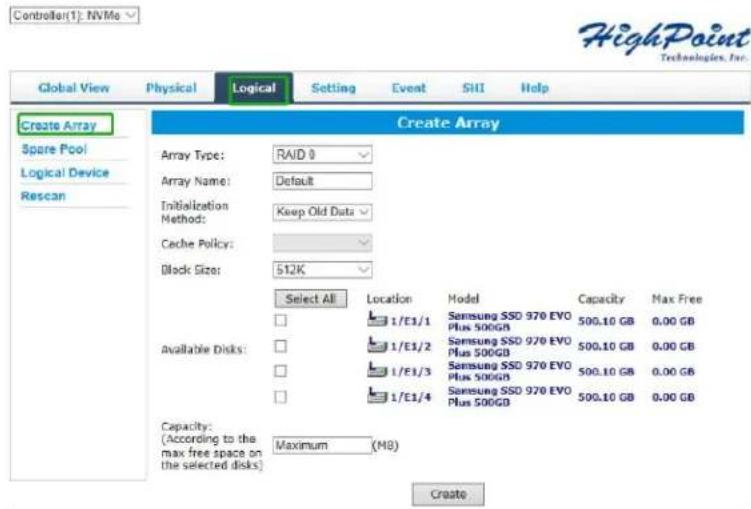751x509 pixels.
Task: Select the Logical tab
Action: 254,88
